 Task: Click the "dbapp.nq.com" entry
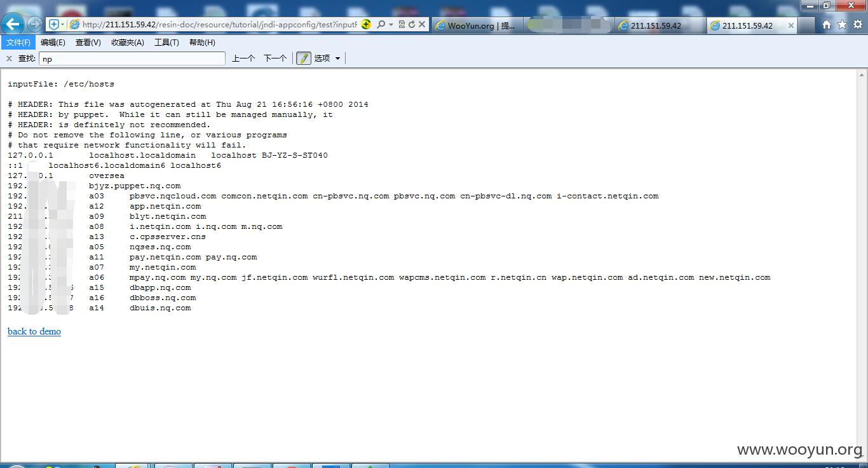(x=160, y=287)
